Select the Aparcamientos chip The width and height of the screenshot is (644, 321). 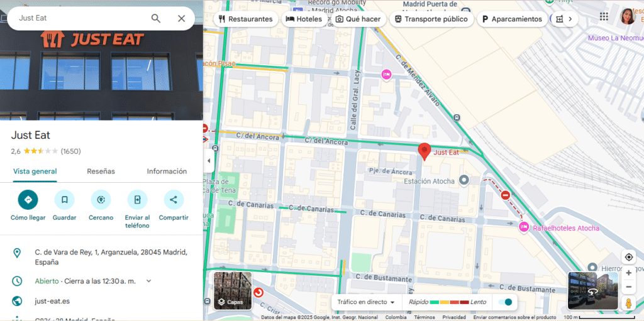coord(512,19)
